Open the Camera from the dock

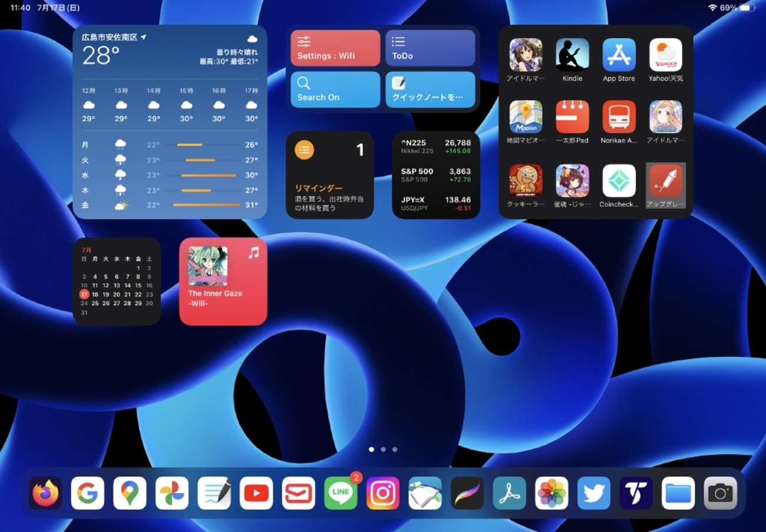tap(720, 493)
